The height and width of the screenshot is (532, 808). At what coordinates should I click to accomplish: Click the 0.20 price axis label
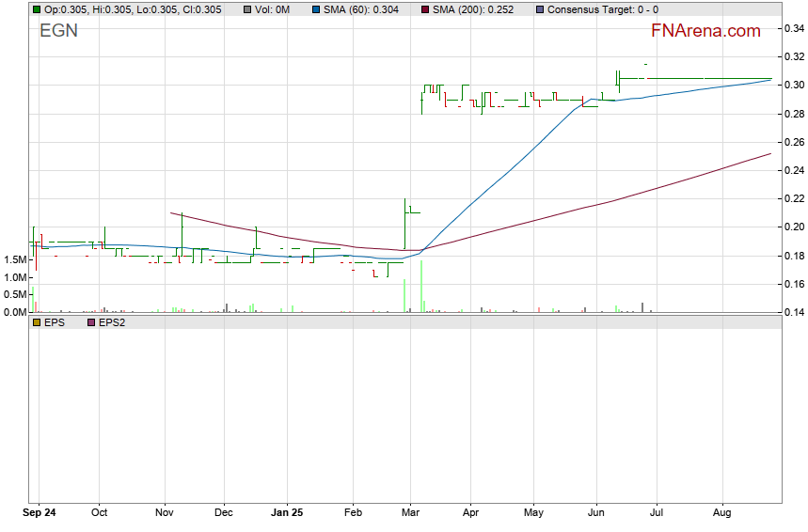pos(793,227)
